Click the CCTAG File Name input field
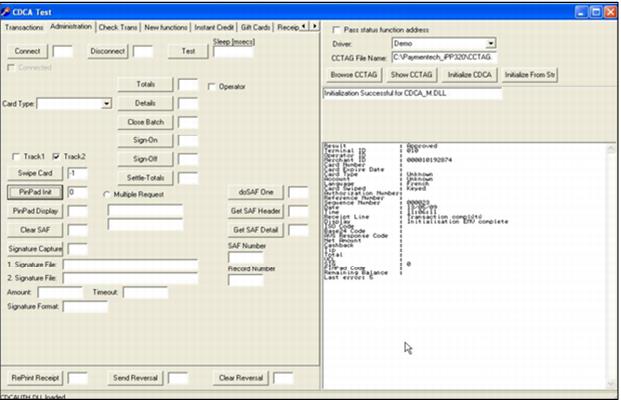The height and width of the screenshot is (400, 621). [x=444, y=57]
